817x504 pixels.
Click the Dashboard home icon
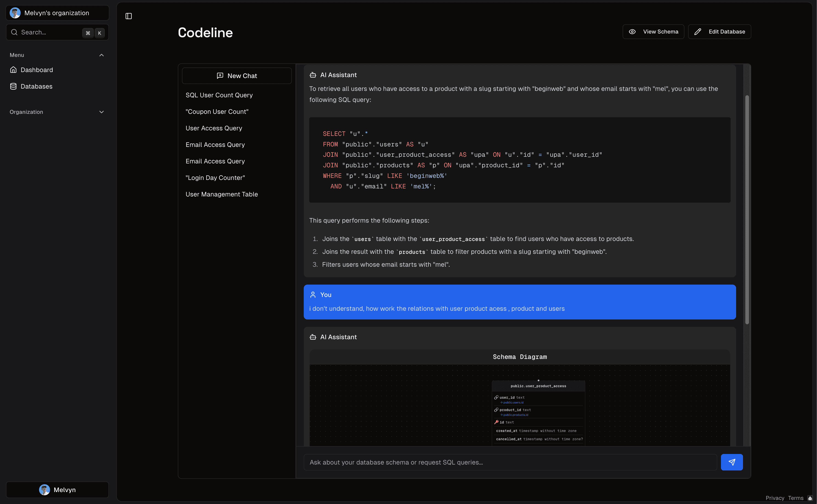pyautogui.click(x=13, y=70)
